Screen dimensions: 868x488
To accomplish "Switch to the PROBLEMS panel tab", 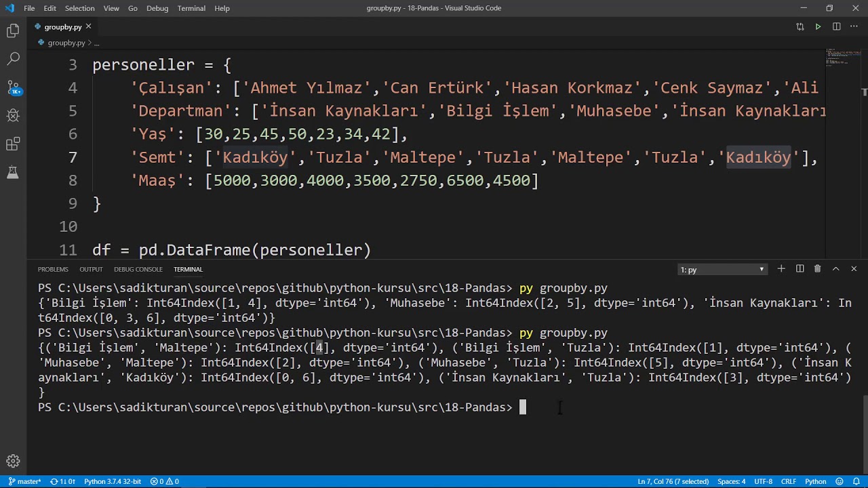I will point(53,270).
